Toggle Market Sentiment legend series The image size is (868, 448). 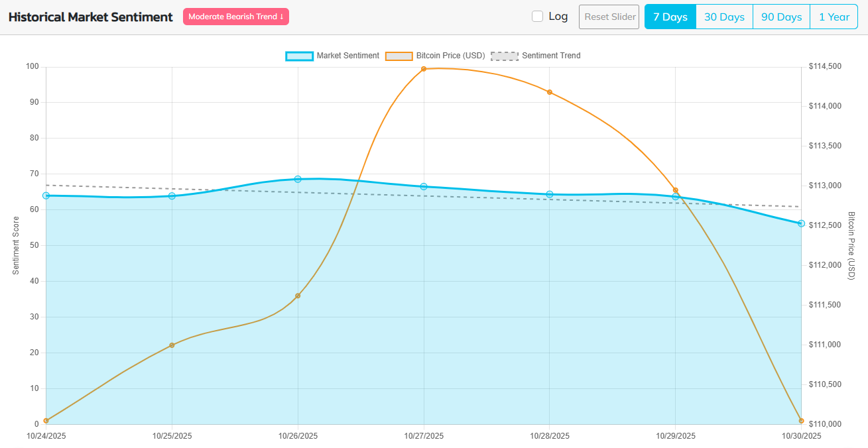pos(347,56)
